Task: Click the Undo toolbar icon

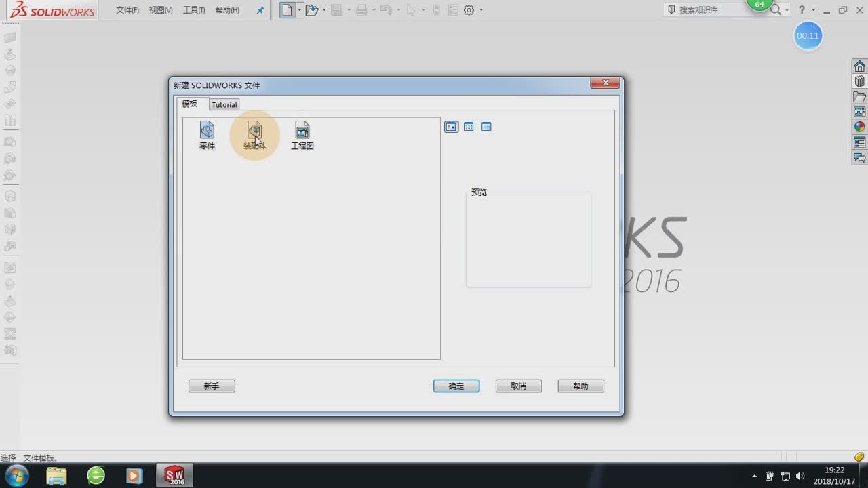Action: click(x=386, y=10)
